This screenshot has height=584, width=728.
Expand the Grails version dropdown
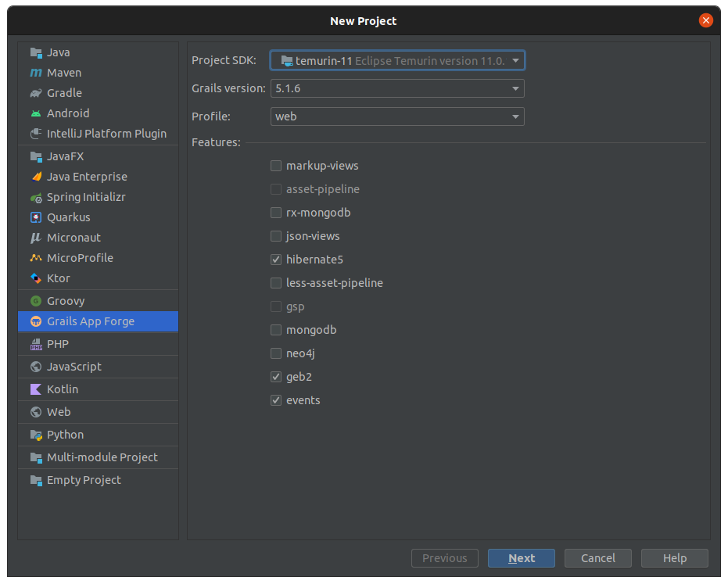click(x=397, y=88)
